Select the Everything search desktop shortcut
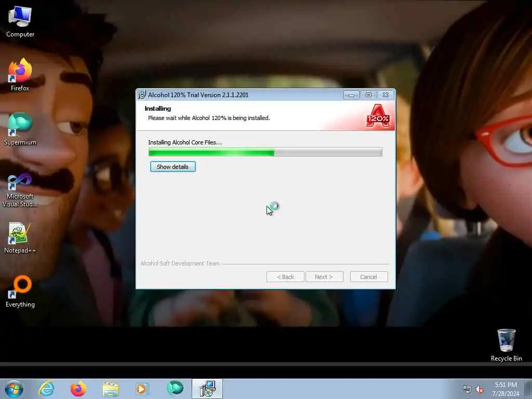532x399 pixels. pos(20,291)
